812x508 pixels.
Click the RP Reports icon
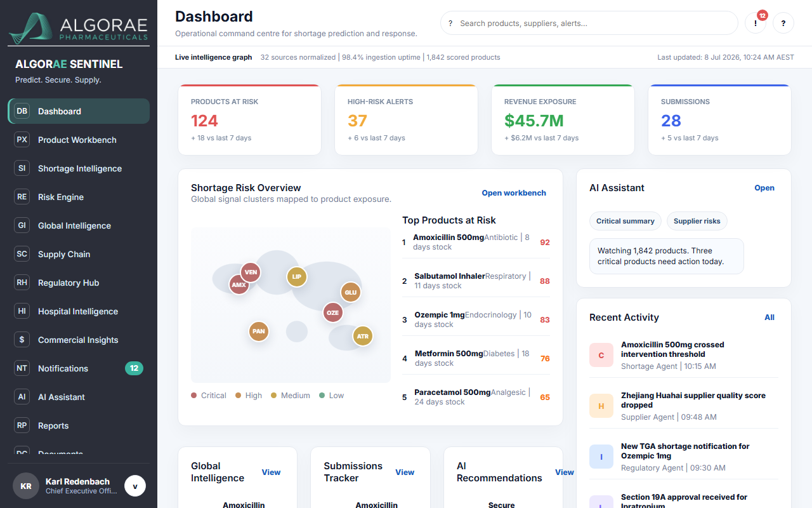pyautogui.click(x=22, y=425)
